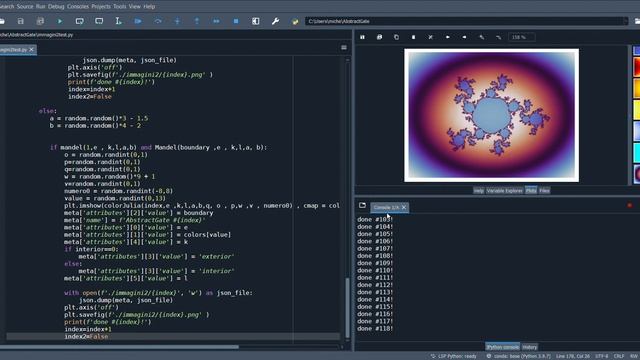Click the debugger Step return icon

[197, 21]
